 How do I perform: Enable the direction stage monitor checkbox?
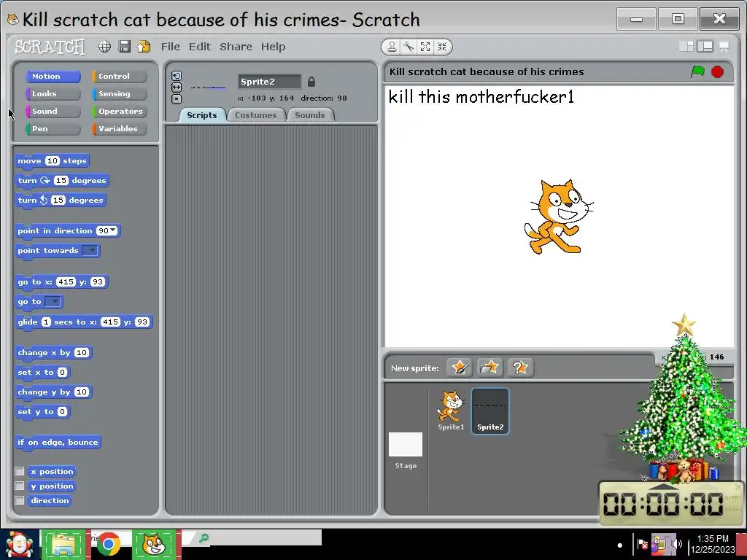(20, 500)
